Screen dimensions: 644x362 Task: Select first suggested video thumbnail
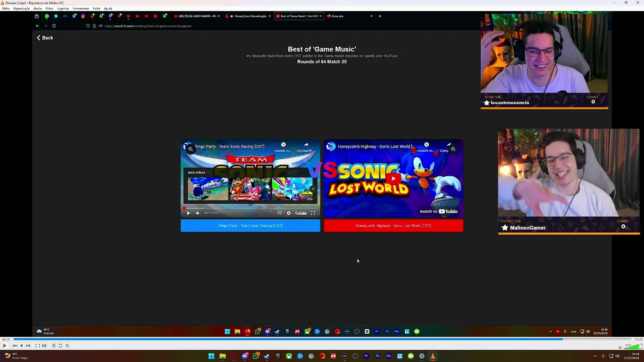pos(208,189)
